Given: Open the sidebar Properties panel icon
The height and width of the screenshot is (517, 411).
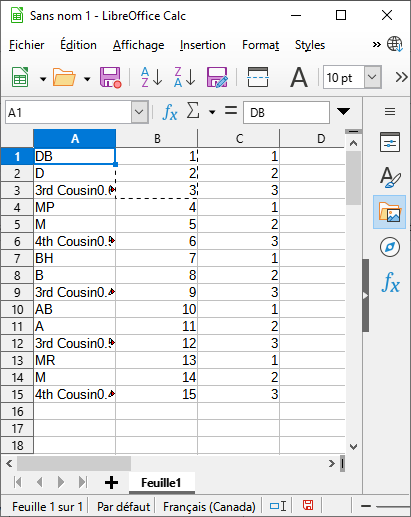Looking at the screenshot, I should pyautogui.click(x=390, y=142).
